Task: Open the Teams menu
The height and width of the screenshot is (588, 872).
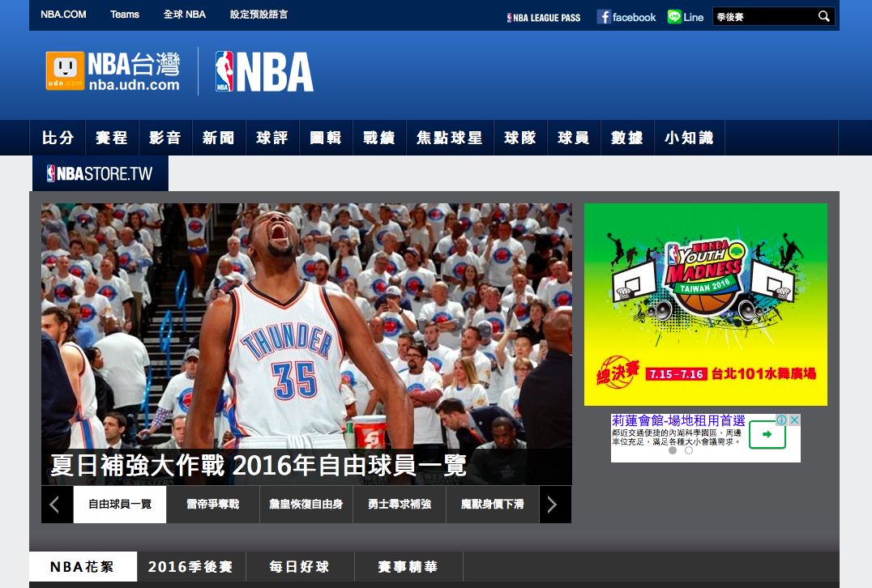Action: (x=125, y=15)
